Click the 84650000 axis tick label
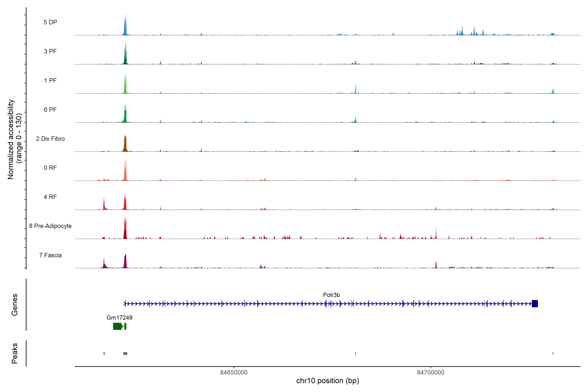588x392 pixels. pyautogui.click(x=234, y=372)
